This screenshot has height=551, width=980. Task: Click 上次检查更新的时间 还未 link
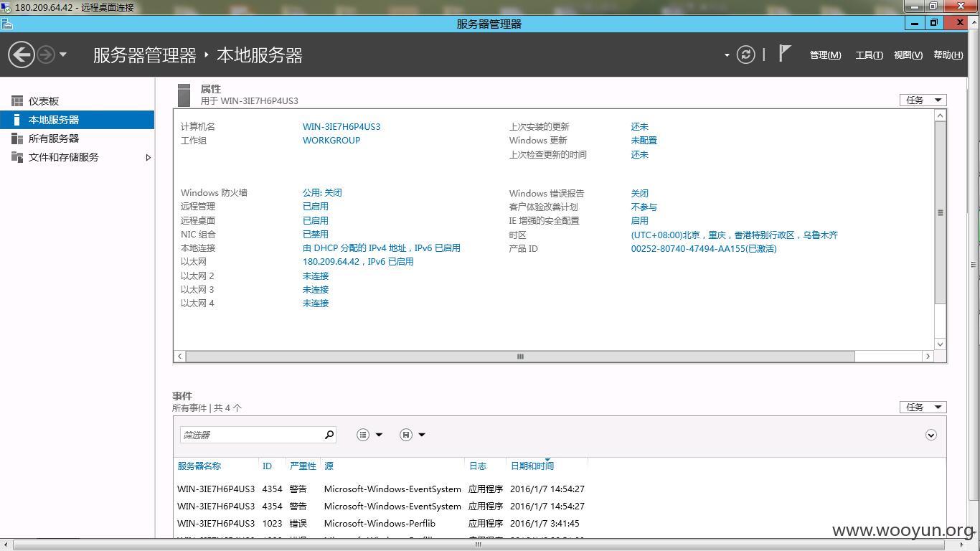[639, 154]
